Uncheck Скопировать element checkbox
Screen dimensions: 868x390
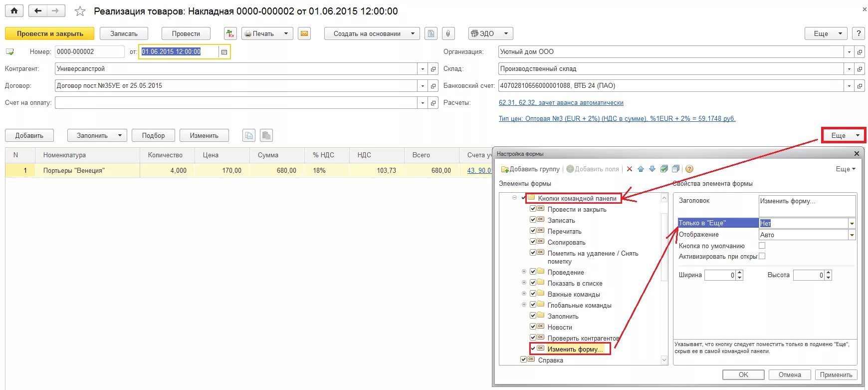(x=533, y=242)
